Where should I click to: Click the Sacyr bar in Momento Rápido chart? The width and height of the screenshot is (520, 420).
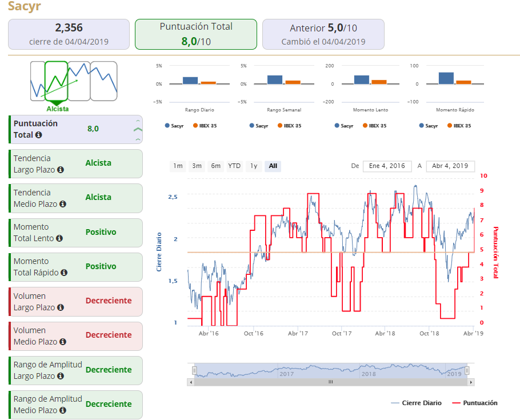point(446,78)
